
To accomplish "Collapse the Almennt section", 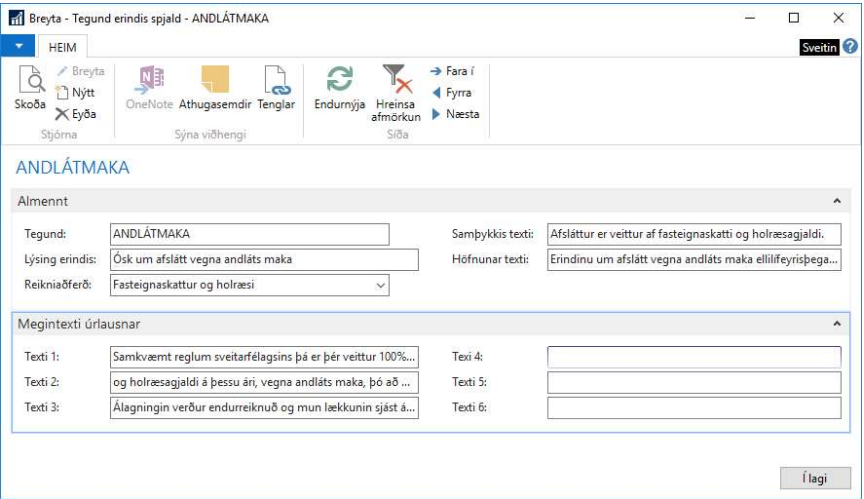I will tap(836, 202).
